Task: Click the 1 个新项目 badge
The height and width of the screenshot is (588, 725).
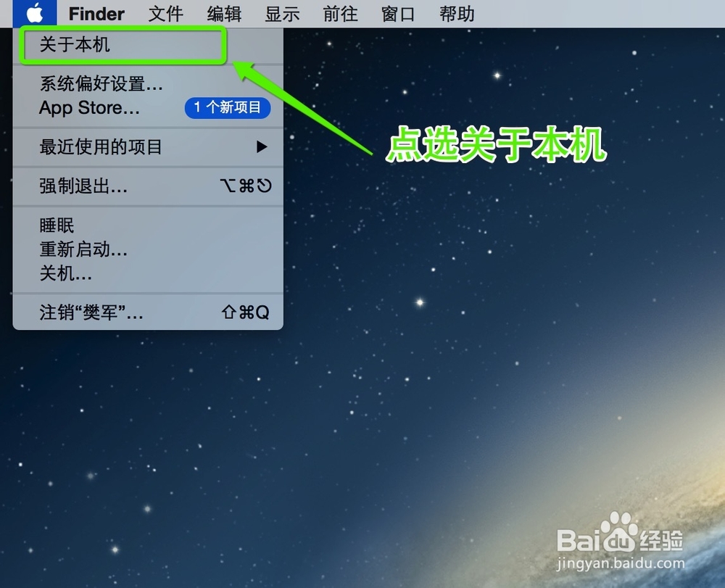Action: (x=228, y=108)
